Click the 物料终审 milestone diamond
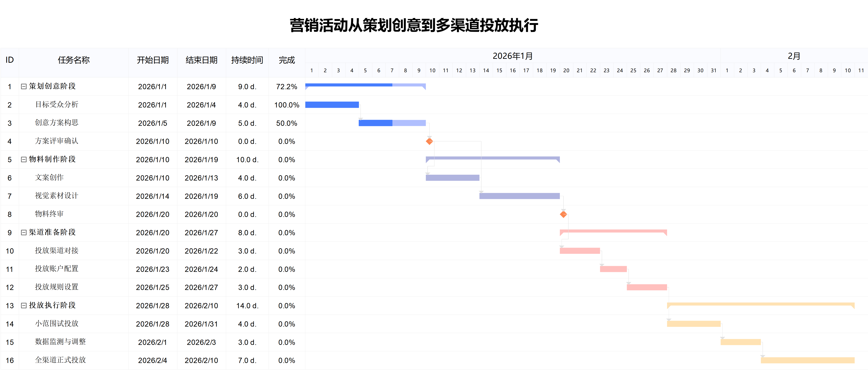This screenshot has height=370, width=868. coord(563,214)
